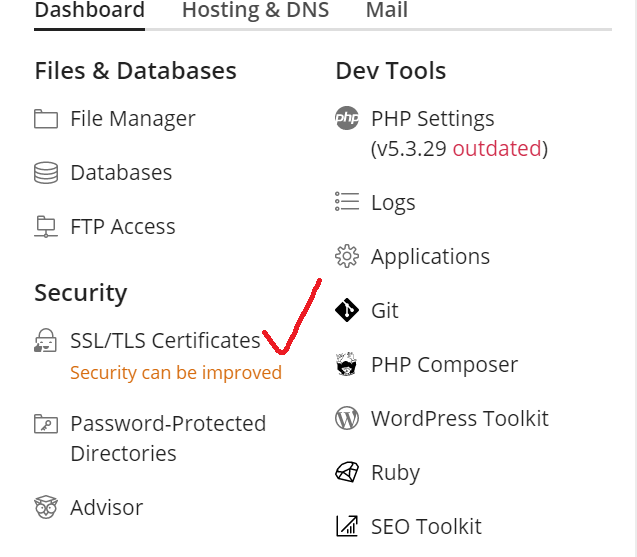Open WordPress Toolkit
The height and width of the screenshot is (557, 637).
[x=460, y=418]
